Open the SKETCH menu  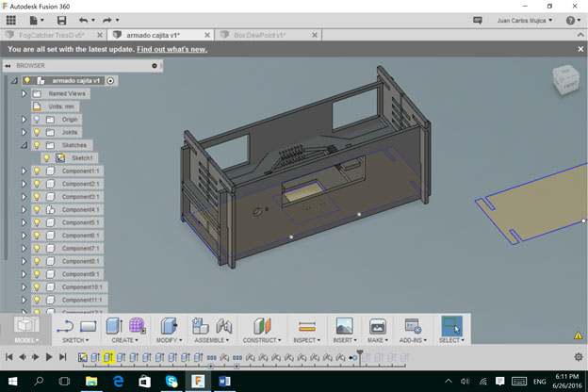point(75,340)
